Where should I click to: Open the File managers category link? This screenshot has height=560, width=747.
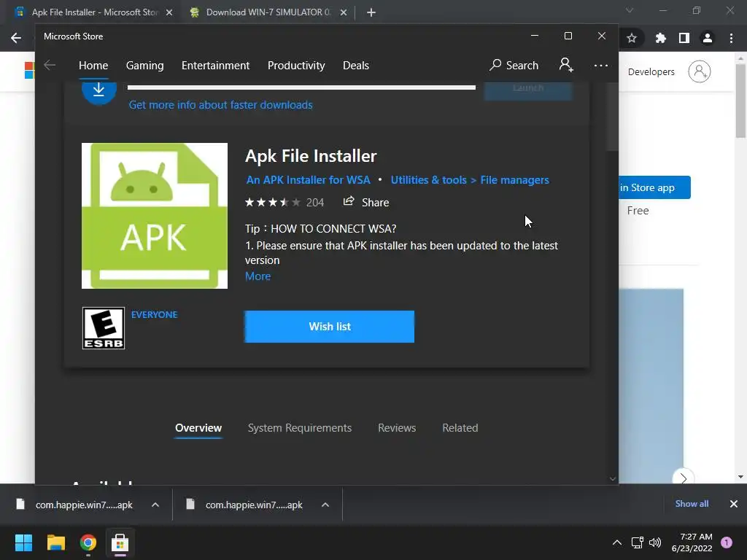tap(514, 180)
